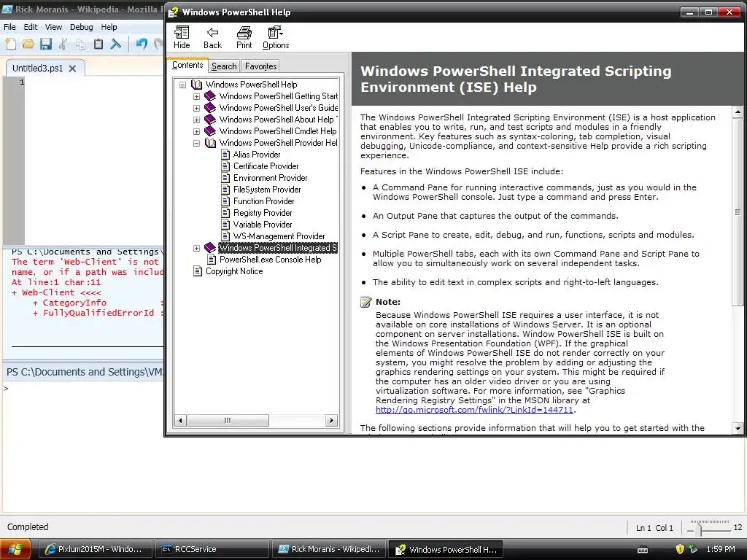747x560 pixels.
Task: Collapse the Windows PowerShell Help root node
Action: click(182, 85)
